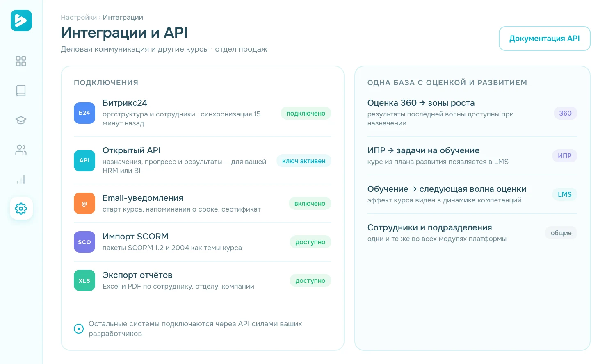
Task: Open the dashboard grid icon
Action: click(x=21, y=61)
